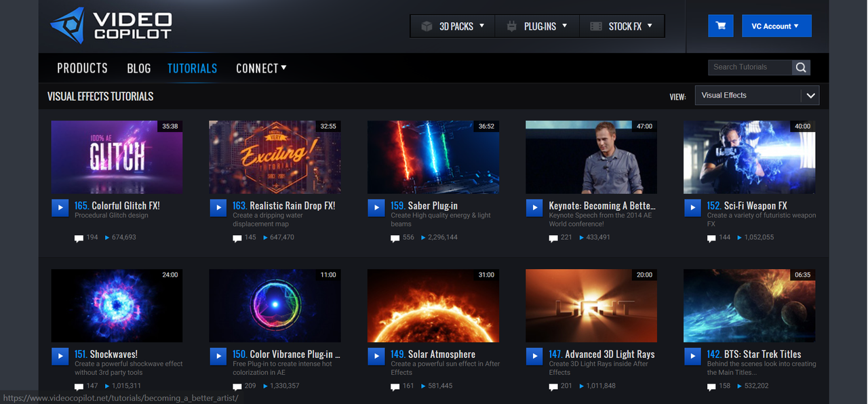Play the BTS Star Trek Titles tutorial
This screenshot has width=868, height=404.
(693, 356)
